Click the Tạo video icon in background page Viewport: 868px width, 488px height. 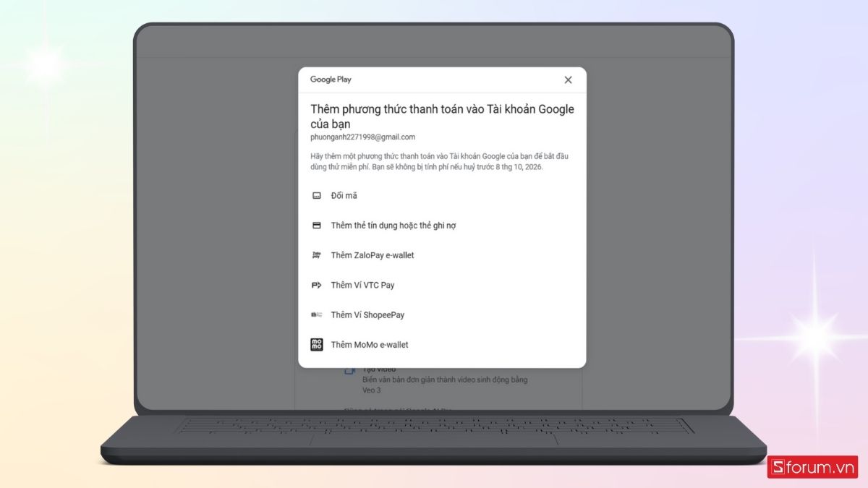(350, 370)
